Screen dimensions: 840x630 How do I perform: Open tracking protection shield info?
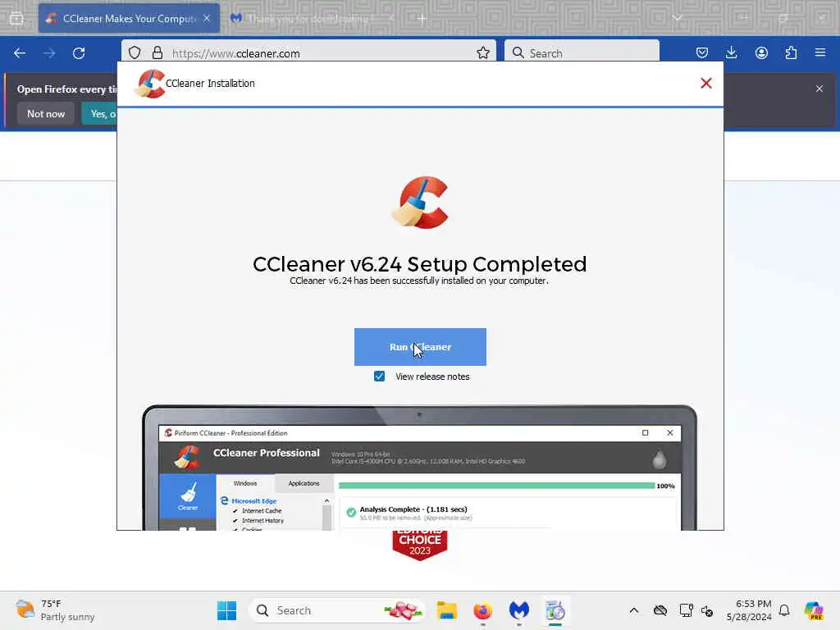pyautogui.click(x=135, y=52)
